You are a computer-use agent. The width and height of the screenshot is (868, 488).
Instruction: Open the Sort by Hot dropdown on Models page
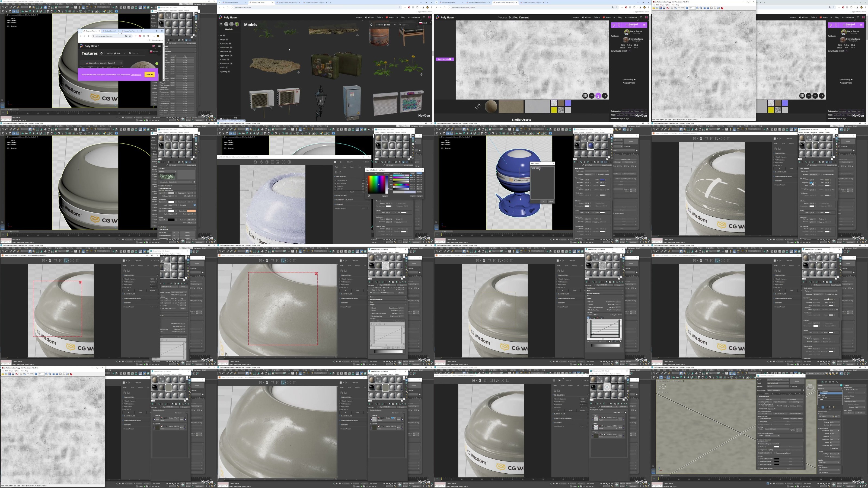(x=386, y=25)
